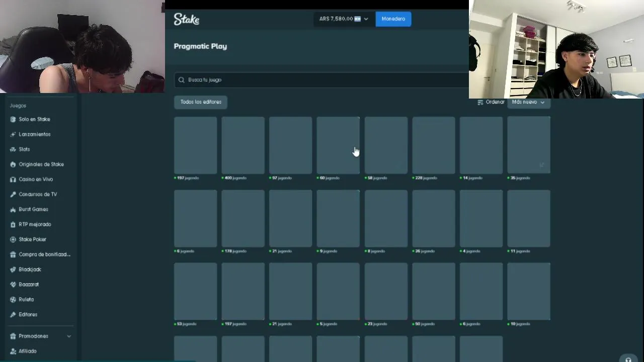Open game tile with 10 jugando
Image resolution: width=644 pixels, height=362 pixels.
pyautogui.click(x=529, y=291)
